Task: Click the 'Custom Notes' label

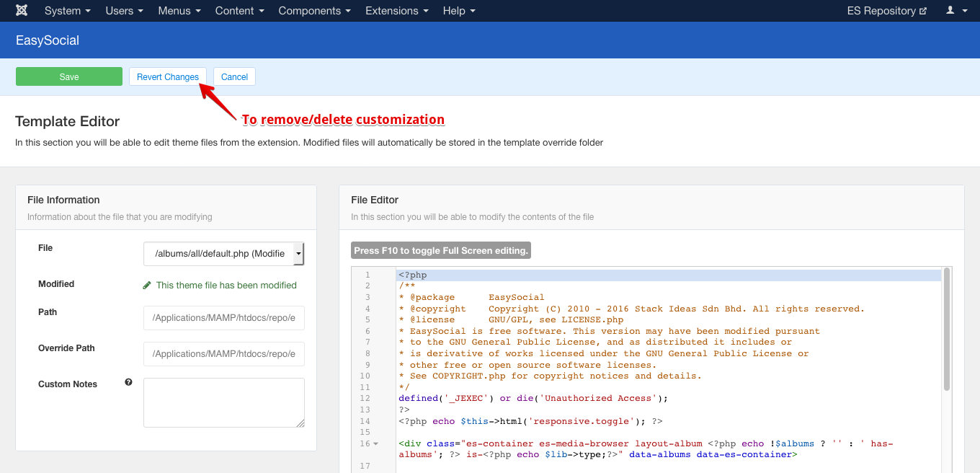Action: click(x=68, y=384)
